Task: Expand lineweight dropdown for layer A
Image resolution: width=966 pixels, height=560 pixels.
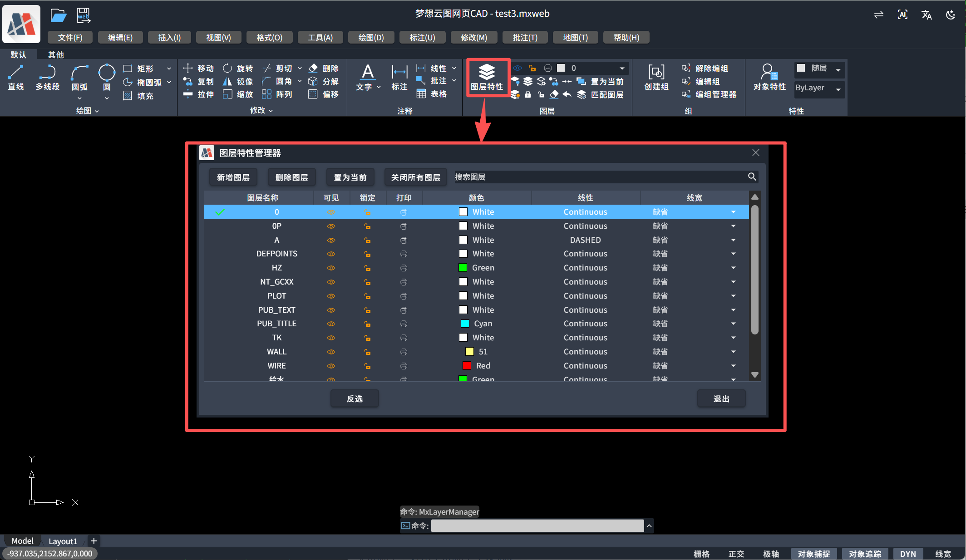Action: click(733, 240)
